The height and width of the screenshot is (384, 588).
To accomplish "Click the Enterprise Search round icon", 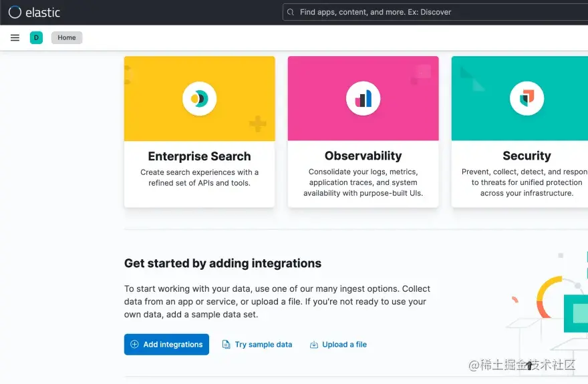I will tap(200, 99).
